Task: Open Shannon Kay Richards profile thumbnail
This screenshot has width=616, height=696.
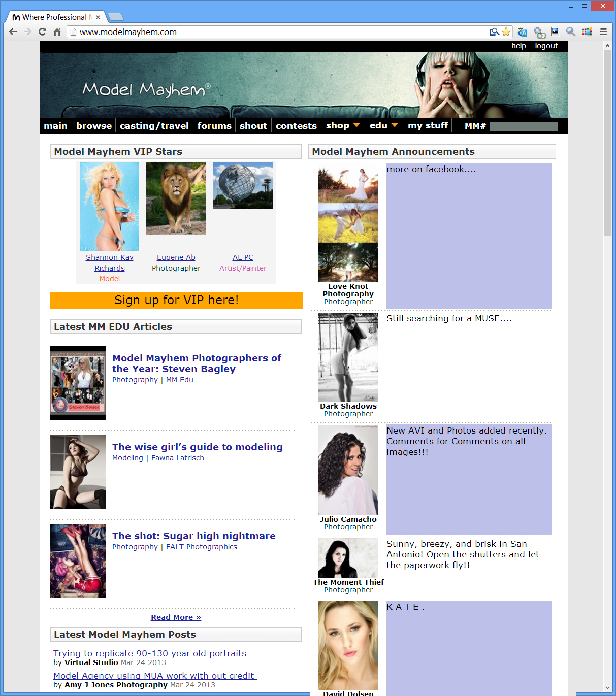Action: click(109, 206)
